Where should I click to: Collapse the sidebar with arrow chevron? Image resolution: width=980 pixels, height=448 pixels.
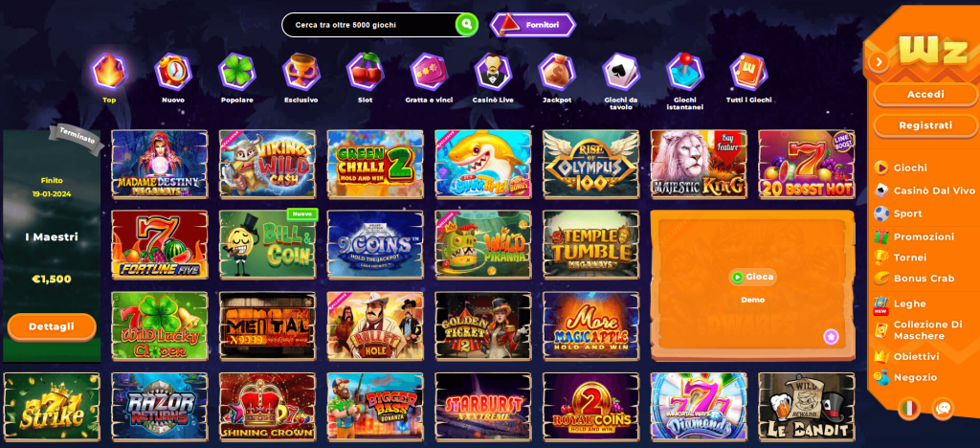[x=879, y=61]
